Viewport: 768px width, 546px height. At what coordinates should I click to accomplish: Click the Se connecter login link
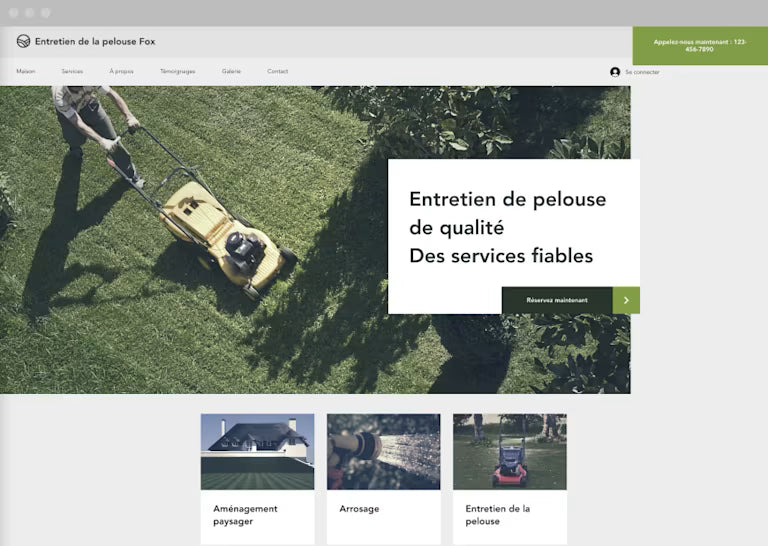point(642,72)
